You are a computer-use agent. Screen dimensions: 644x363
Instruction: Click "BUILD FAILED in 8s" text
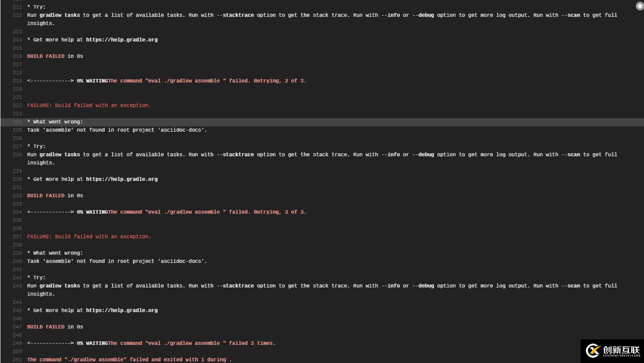pyautogui.click(x=55, y=56)
